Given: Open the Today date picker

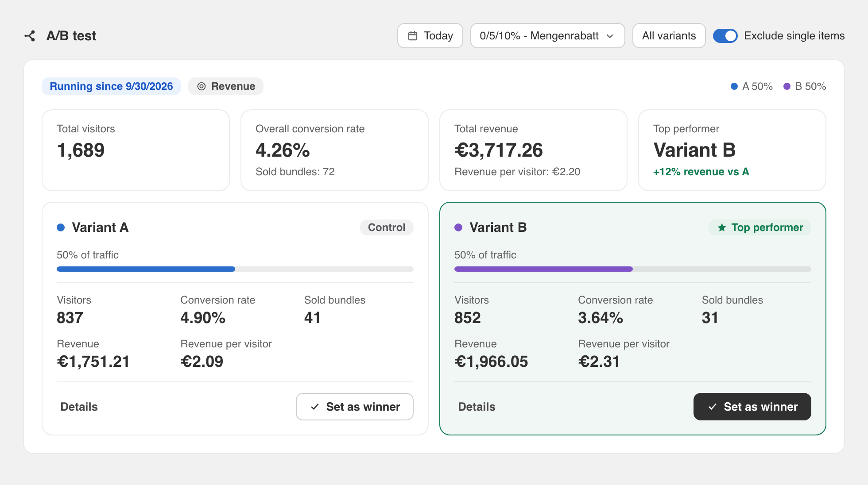Looking at the screenshot, I should coord(430,36).
